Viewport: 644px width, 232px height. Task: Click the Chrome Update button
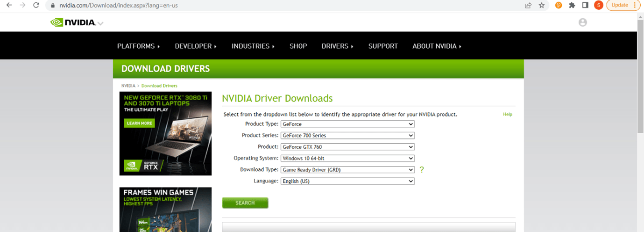pyautogui.click(x=620, y=5)
